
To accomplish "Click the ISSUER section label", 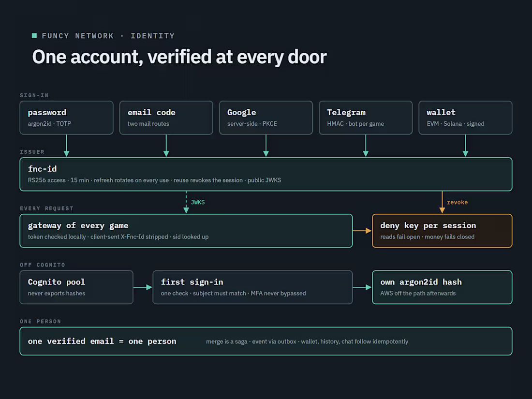I will click(32, 152).
